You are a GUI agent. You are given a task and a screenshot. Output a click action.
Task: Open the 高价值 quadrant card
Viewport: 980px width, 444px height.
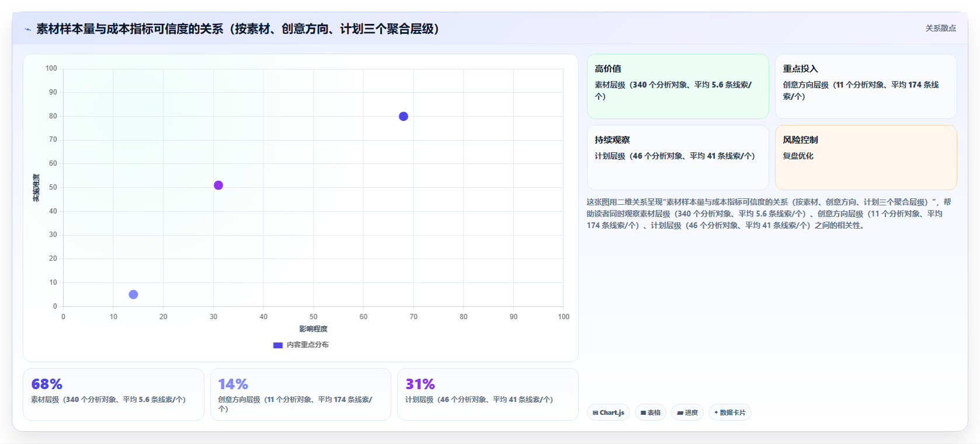677,86
